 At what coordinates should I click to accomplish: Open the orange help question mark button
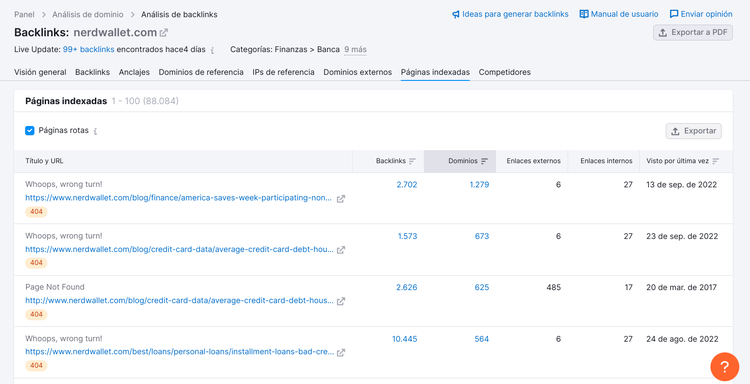click(724, 366)
